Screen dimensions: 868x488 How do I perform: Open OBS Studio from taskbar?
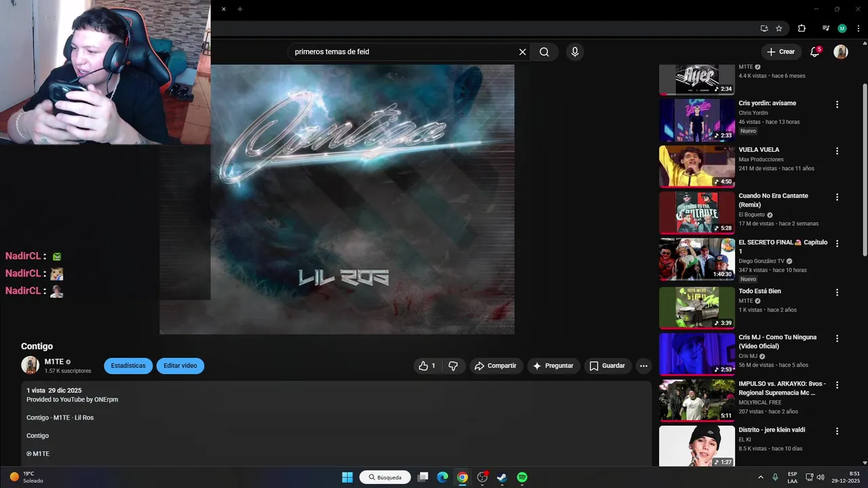coord(482,477)
